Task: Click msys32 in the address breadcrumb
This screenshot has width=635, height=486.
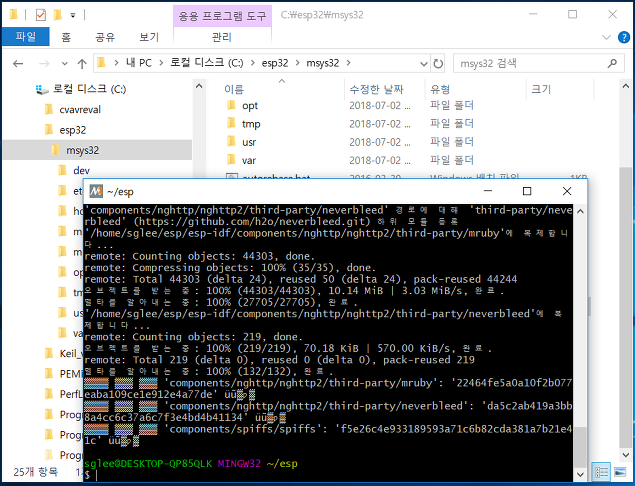Action: (322, 63)
